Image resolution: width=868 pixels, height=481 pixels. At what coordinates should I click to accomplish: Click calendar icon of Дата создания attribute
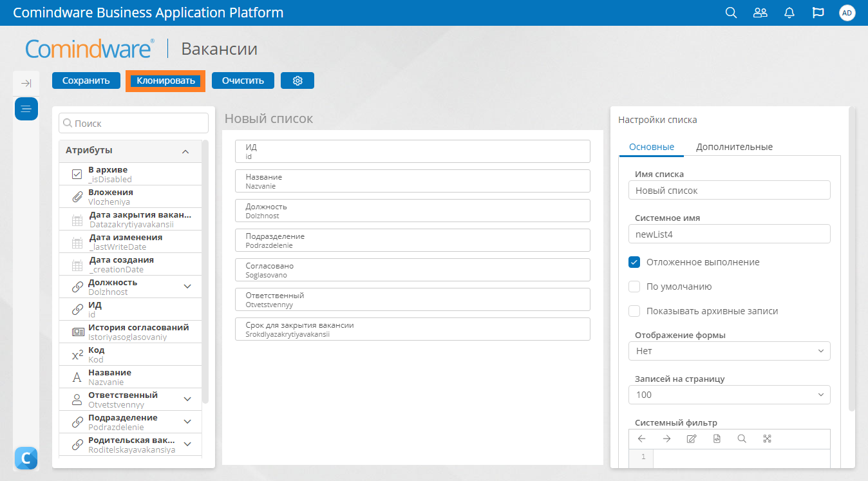pos(77,265)
